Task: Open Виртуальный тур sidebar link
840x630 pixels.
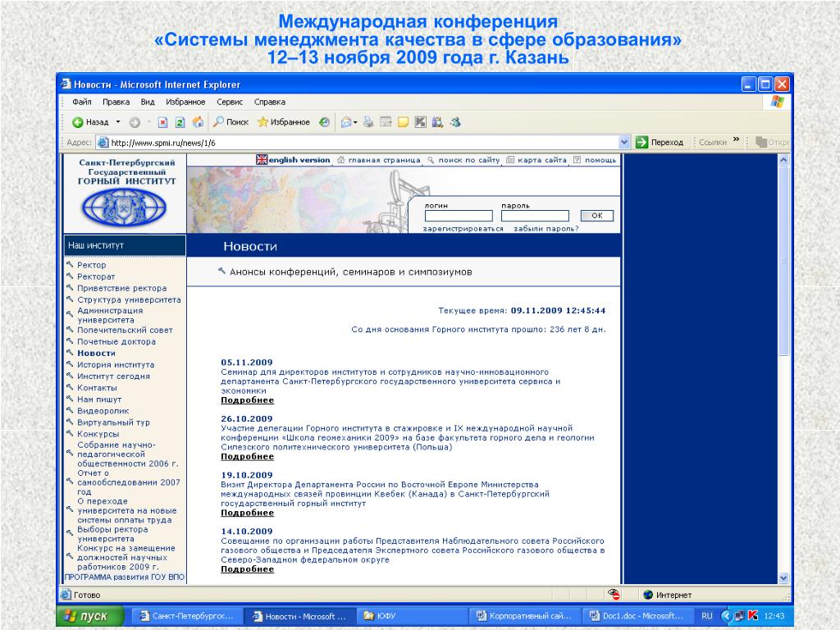Action: pyautogui.click(x=113, y=422)
